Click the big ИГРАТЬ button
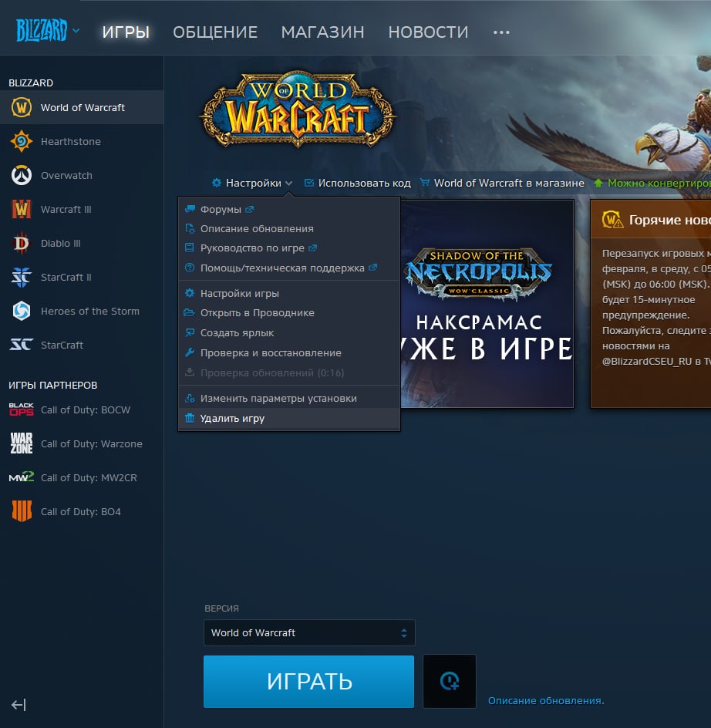The image size is (711, 728). (308, 682)
